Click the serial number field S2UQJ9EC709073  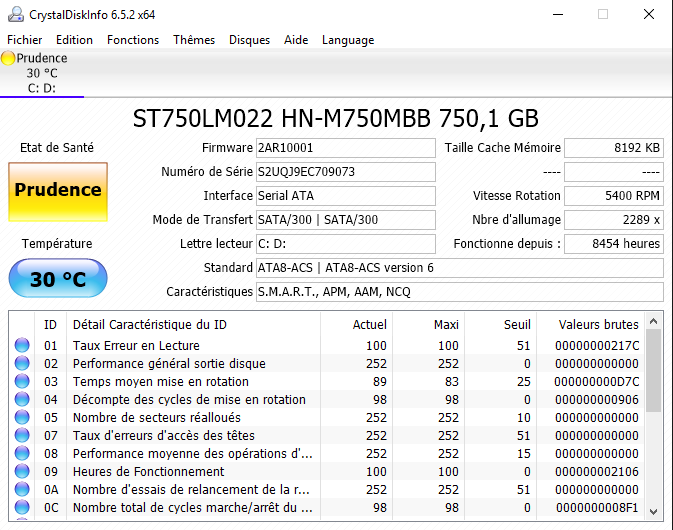(x=346, y=172)
